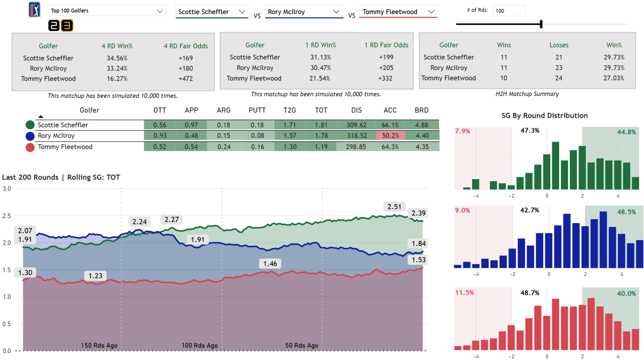Select the 3-golfer matchup button
This screenshot has height=363, width=644.
(x=67, y=25)
